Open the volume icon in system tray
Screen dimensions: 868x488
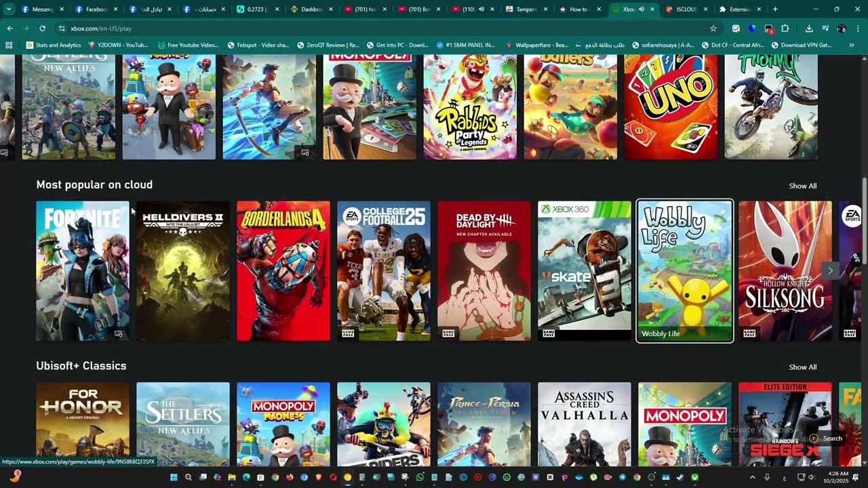click(x=810, y=477)
